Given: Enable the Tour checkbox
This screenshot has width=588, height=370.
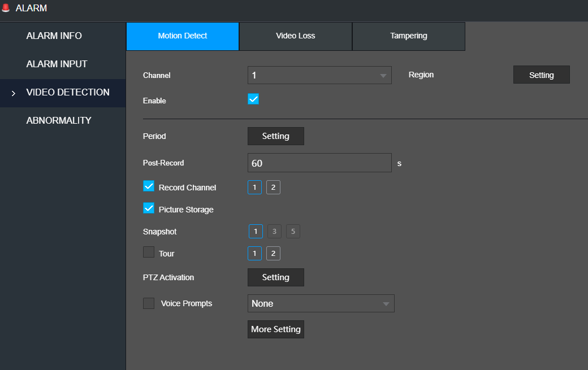Looking at the screenshot, I should 149,253.
